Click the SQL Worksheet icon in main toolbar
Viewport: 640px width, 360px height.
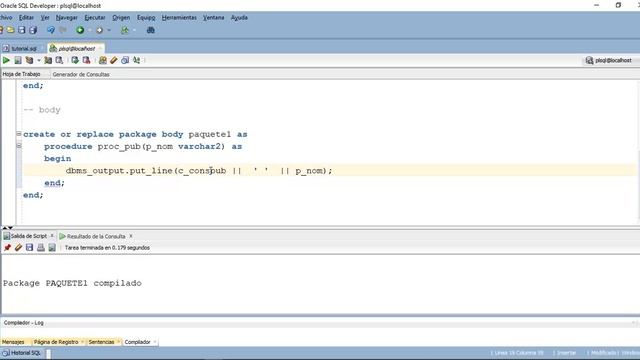tap(125, 30)
